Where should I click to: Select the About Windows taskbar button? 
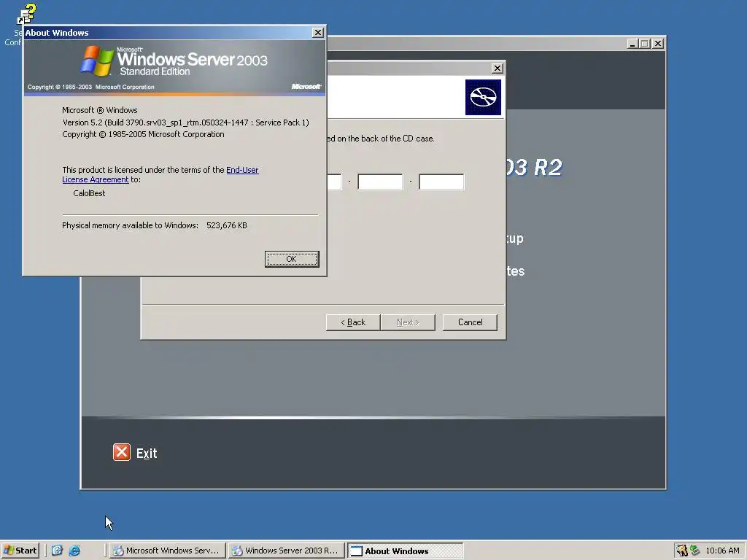pos(405,551)
